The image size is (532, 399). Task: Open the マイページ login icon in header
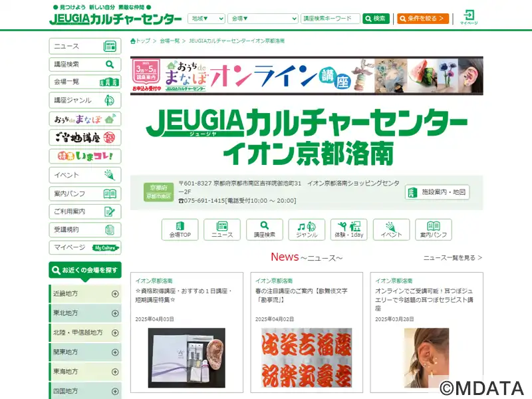pyautogui.click(x=469, y=17)
